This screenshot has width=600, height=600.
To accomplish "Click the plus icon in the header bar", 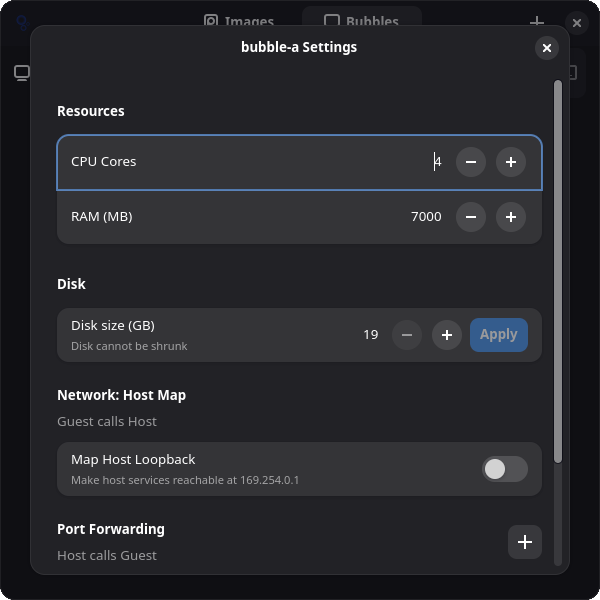I will 537,22.
